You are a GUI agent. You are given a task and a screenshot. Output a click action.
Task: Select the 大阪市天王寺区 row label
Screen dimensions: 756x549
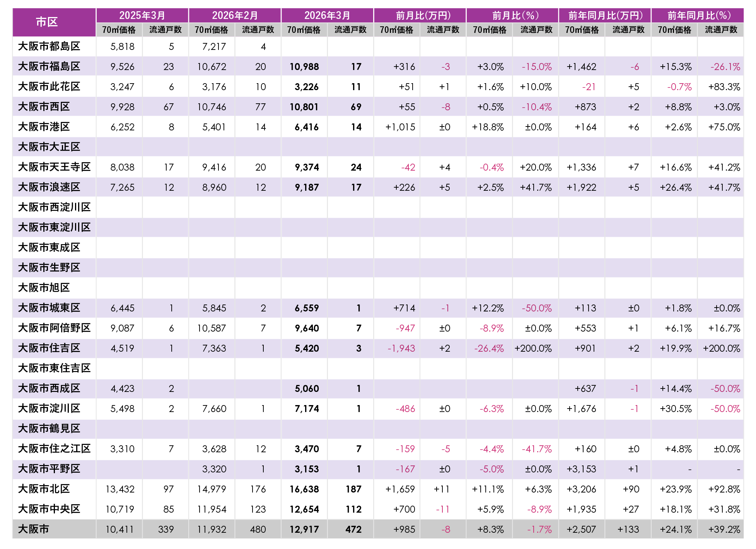[54, 167]
